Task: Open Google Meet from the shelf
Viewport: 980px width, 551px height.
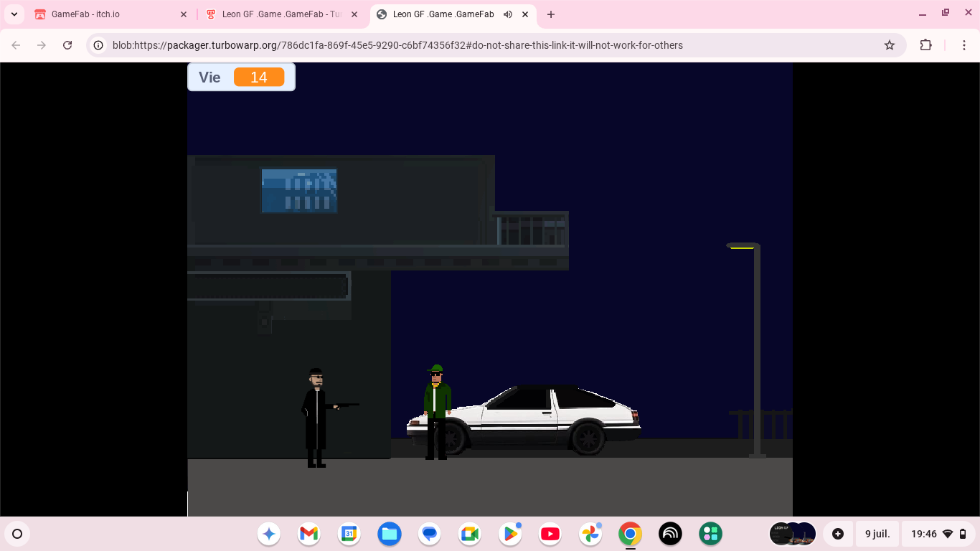Action: (x=470, y=534)
